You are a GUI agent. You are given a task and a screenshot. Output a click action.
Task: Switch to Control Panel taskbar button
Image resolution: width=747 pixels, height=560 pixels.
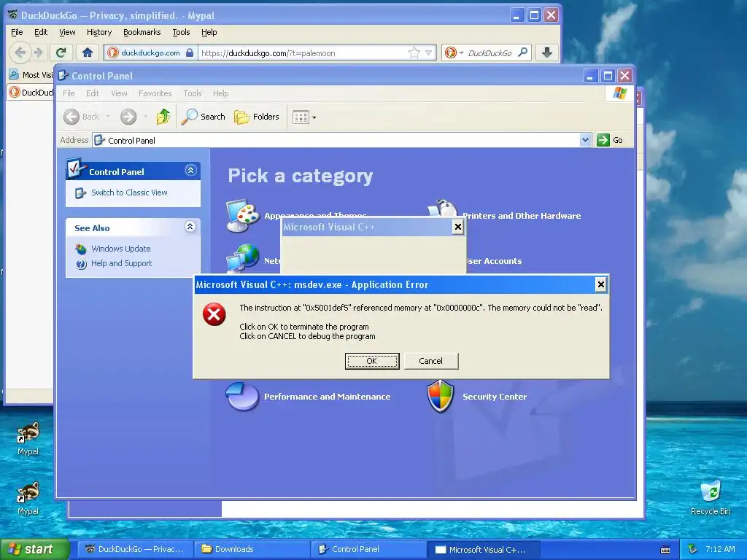(368, 549)
